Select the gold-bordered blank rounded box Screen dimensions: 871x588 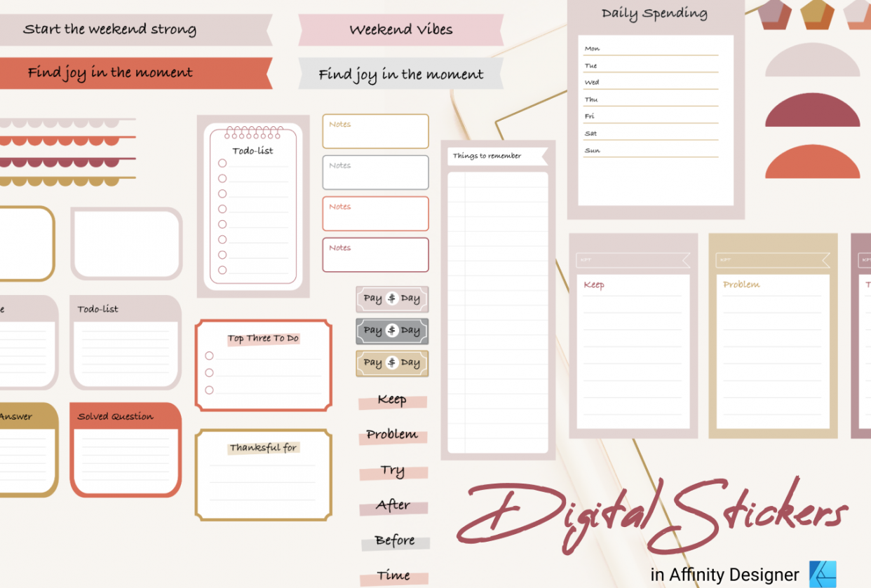pyautogui.click(x=27, y=244)
